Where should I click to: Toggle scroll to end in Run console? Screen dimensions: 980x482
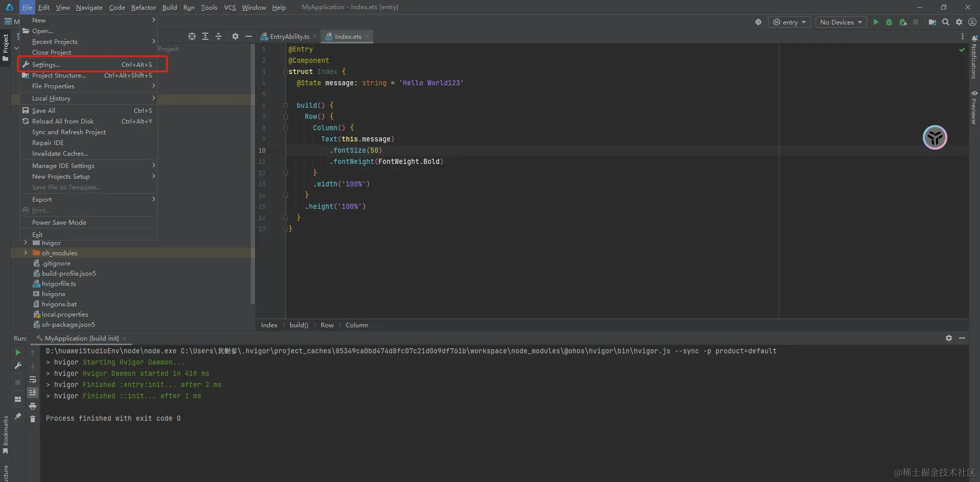pyautogui.click(x=33, y=392)
